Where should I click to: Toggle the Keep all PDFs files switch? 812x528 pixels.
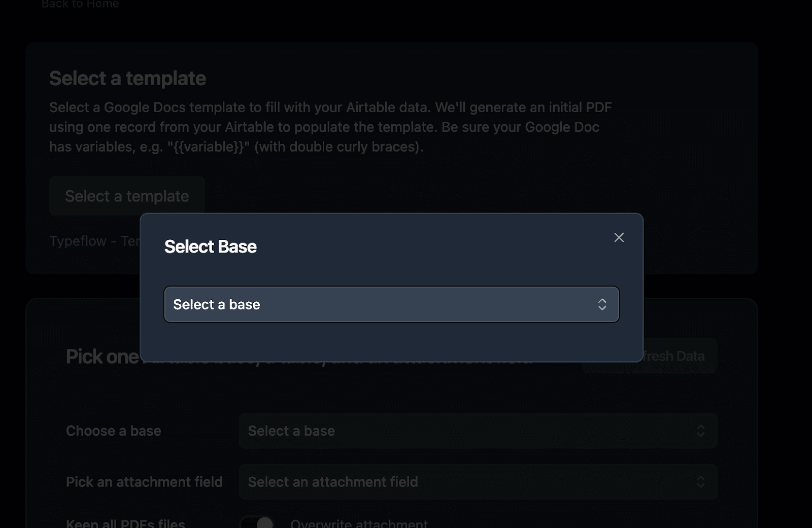click(x=258, y=522)
